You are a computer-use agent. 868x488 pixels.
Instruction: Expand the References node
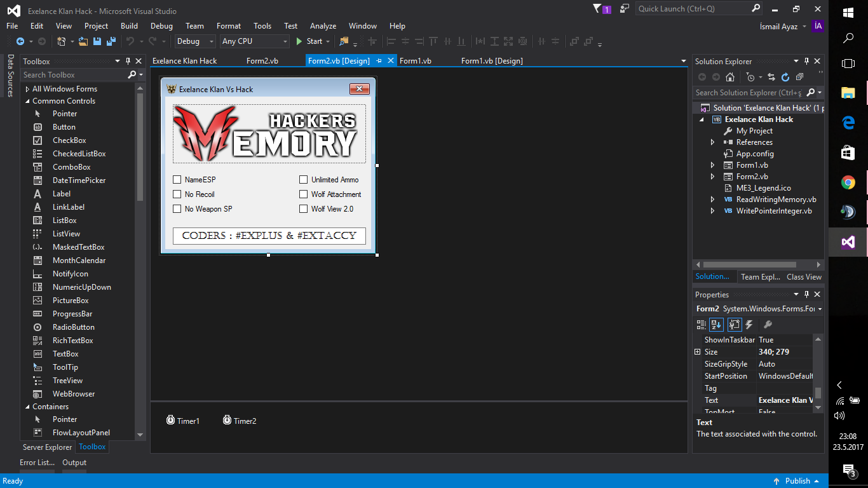coord(712,142)
